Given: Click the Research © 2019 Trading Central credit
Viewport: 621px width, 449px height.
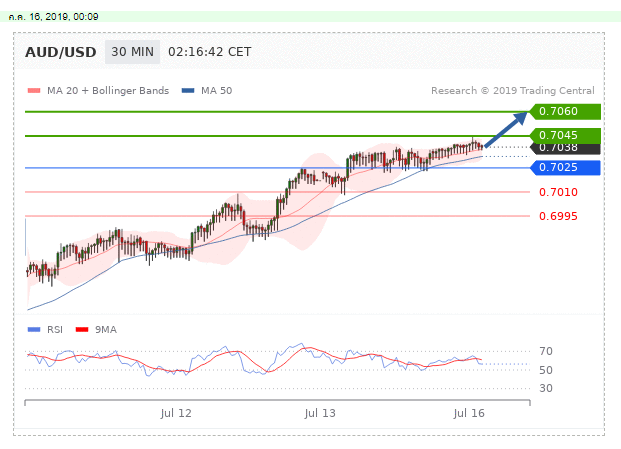Looking at the screenshot, I should [x=512, y=91].
